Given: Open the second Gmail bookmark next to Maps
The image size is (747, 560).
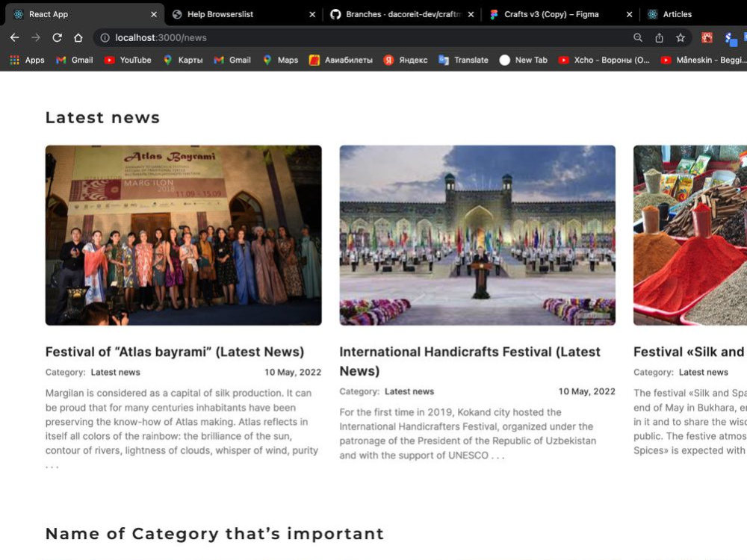Looking at the screenshot, I should (x=232, y=60).
